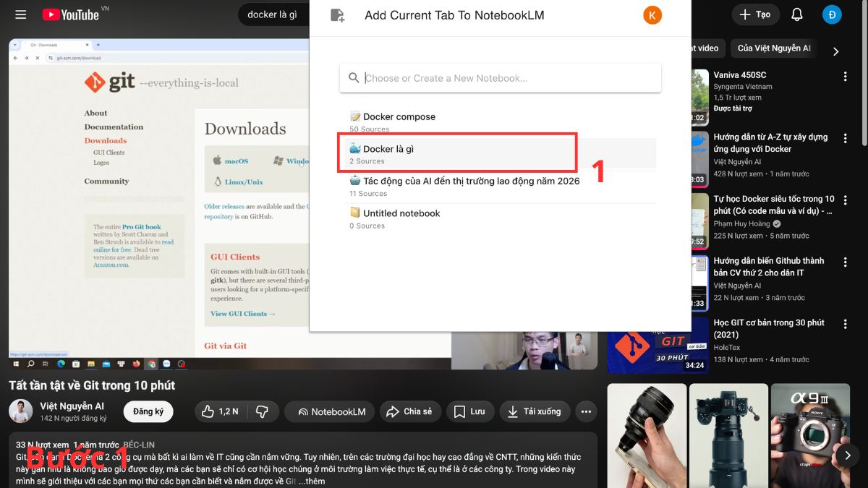Image resolution: width=868 pixels, height=488 pixels.
Task: Click the Vaniva 450SC video thumbnail
Action: pyautogui.click(x=699, y=98)
